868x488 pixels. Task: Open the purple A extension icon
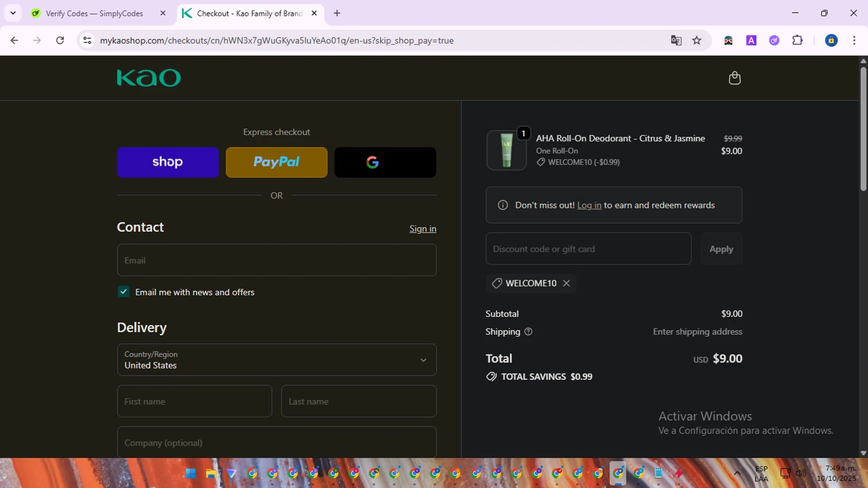click(751, 41)
